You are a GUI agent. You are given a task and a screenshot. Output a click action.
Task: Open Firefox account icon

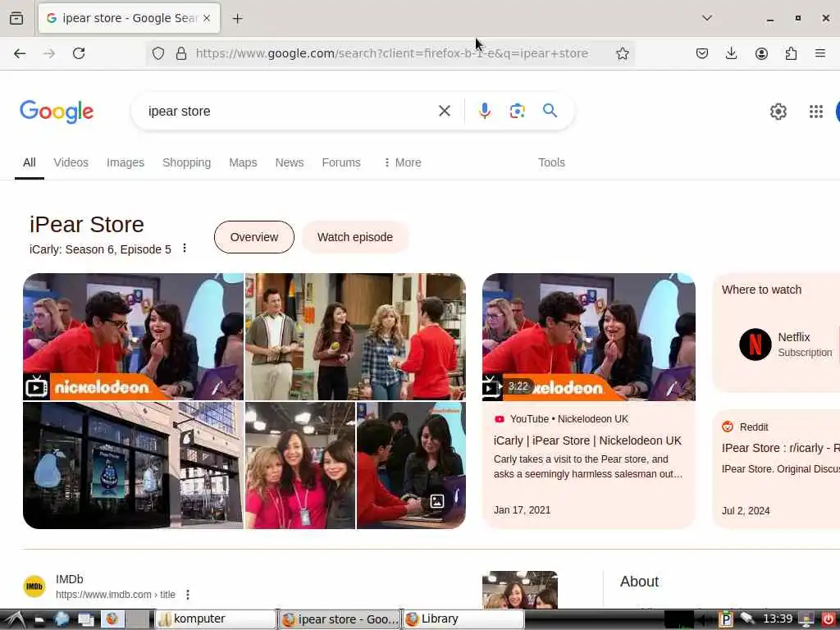coord(761,53)
